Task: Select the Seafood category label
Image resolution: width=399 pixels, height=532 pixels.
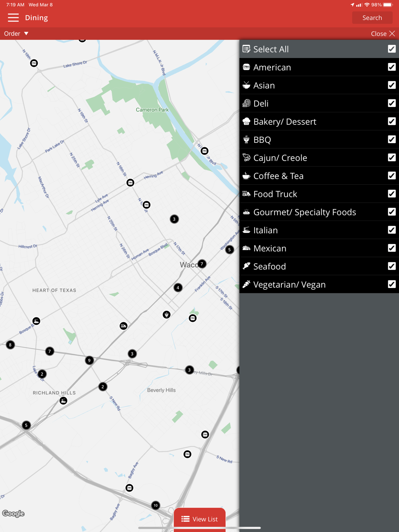Action: point(269,266)
